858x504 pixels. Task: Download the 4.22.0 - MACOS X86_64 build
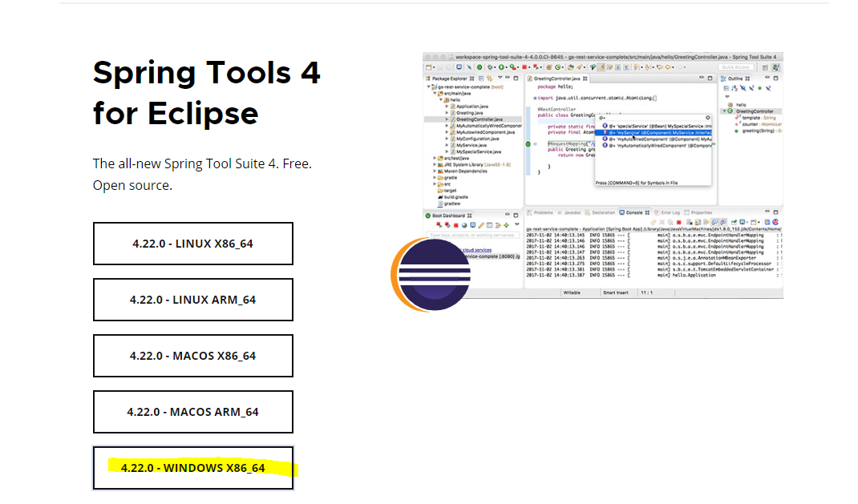[193, 356]
